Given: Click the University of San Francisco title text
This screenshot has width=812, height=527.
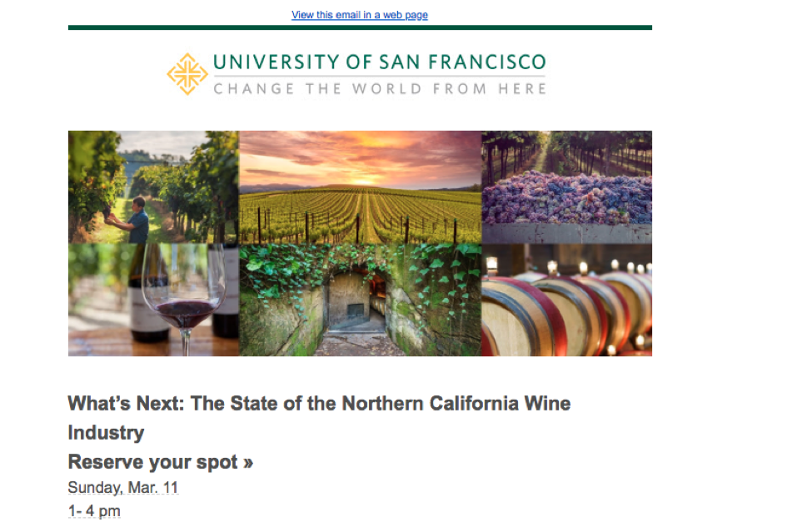Looking at the screenshot, I should (380, 62).
